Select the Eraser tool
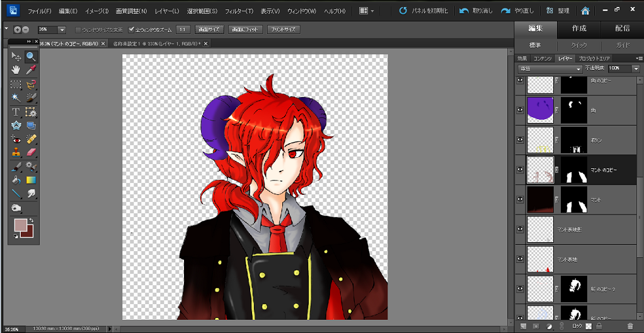 point(30,153)
